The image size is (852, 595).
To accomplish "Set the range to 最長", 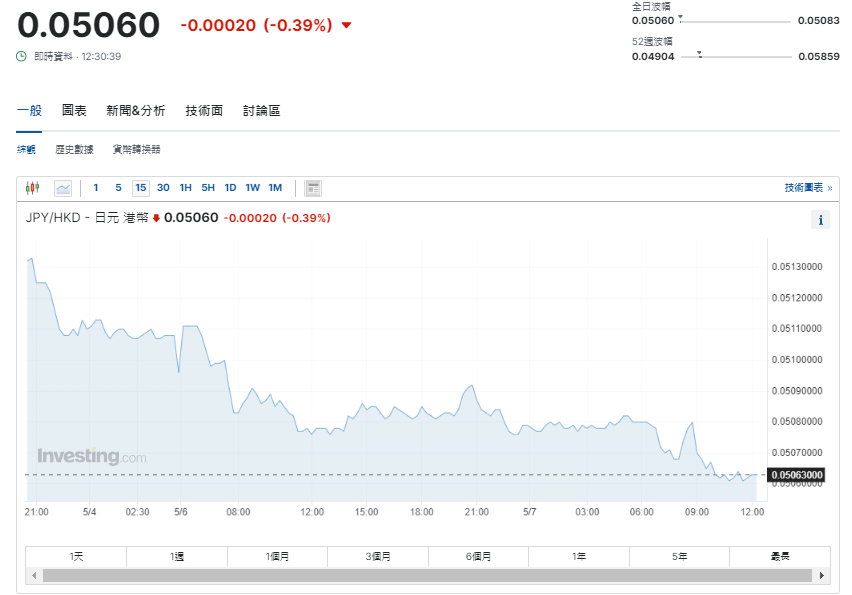I will click(x=779, y=556).
